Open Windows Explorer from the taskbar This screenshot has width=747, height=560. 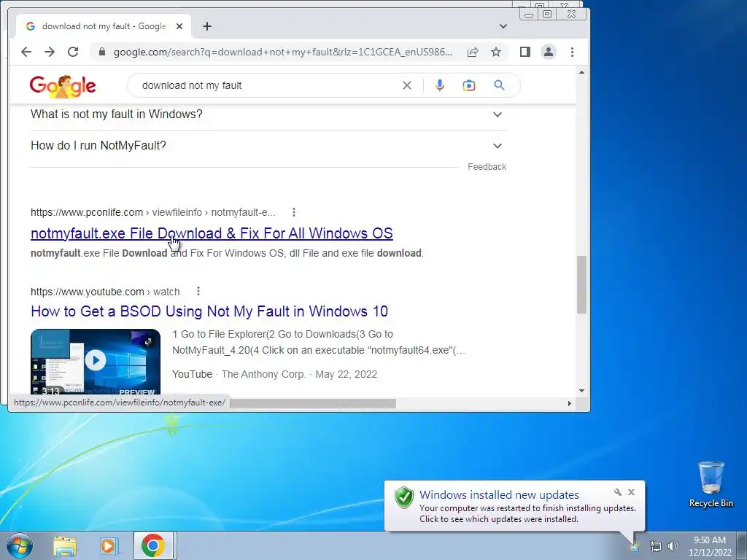click(65, 545)
